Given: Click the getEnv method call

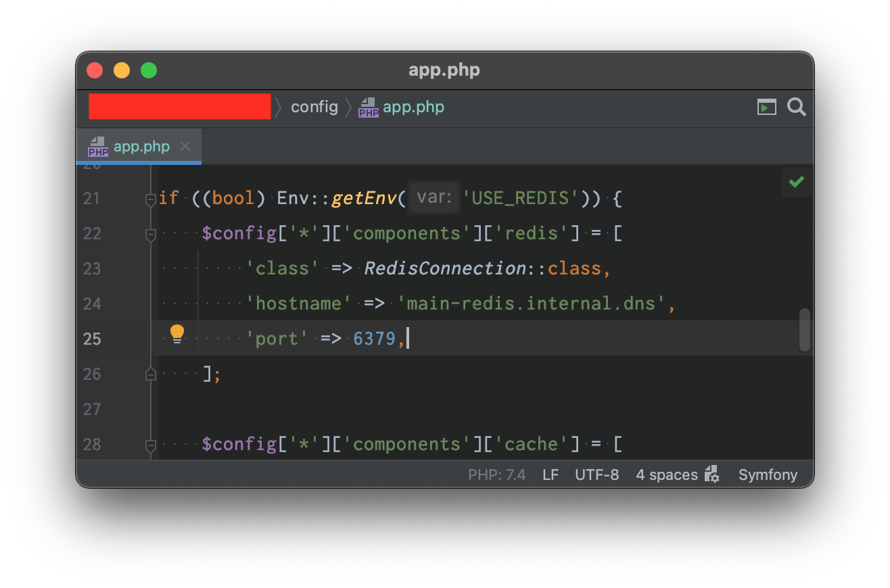Looking at the screenshot, I should tap(364, 198).
